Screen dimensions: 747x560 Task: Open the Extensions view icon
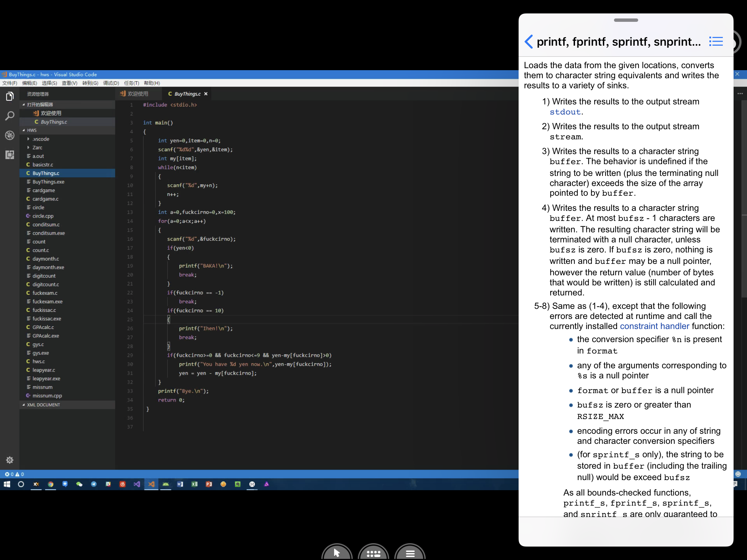tap(9, 154)
